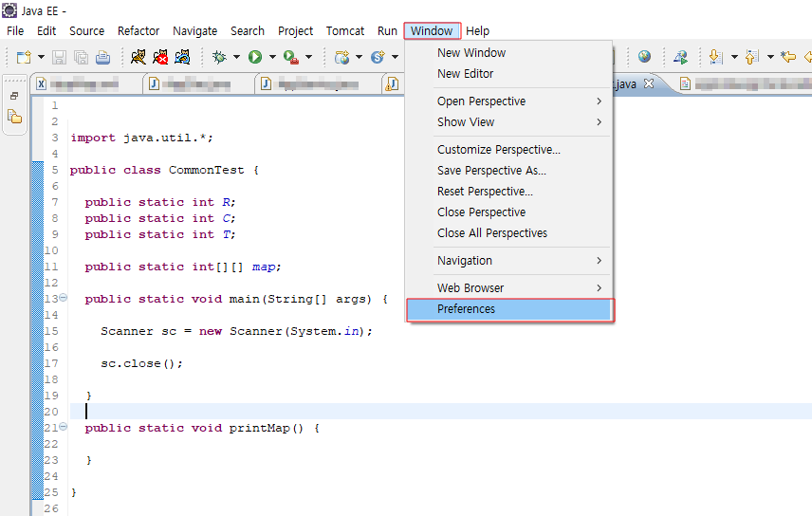
Task: Click the "CommonTest" class name in code
Action: pos(206,170)
